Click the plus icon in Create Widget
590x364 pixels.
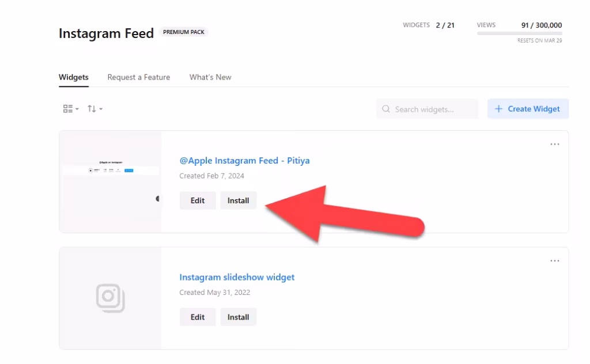pos(498,109)
